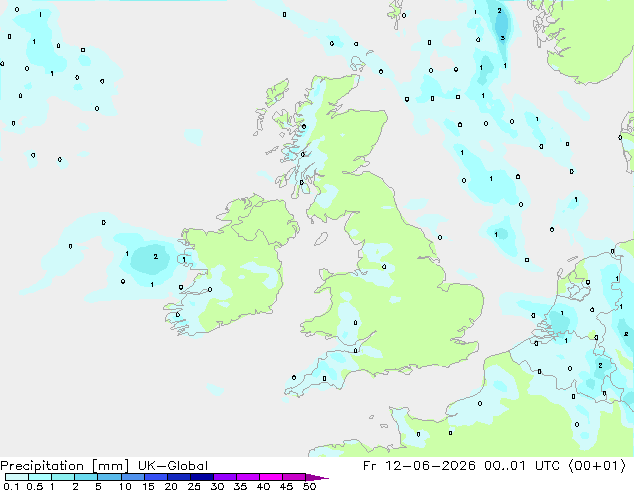The height and width of the screenshot is (490, 634).
Task: Click the 'Precipitation [mm]' title text
Action: click(x=65, y=466)
